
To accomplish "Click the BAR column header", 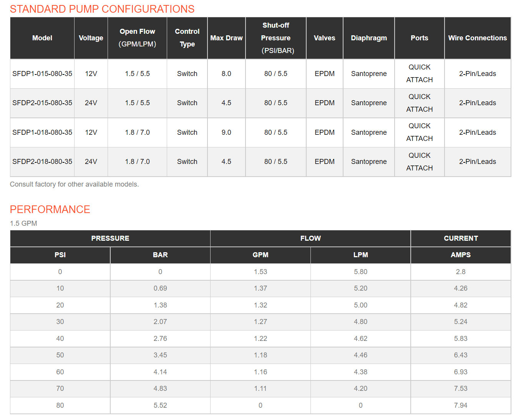I will pyautogui.click(x=160, y=255).
